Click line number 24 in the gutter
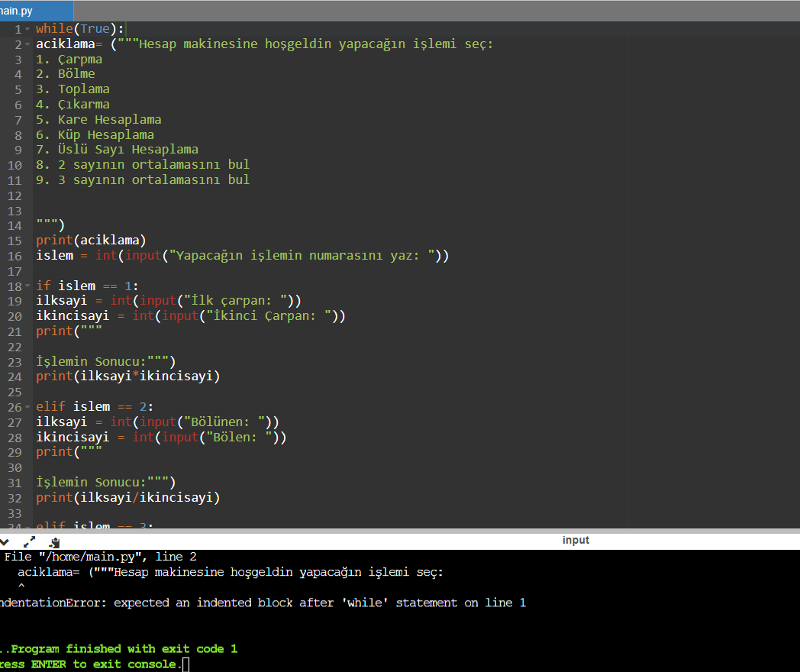800x672 pixels. pos(15,377)
